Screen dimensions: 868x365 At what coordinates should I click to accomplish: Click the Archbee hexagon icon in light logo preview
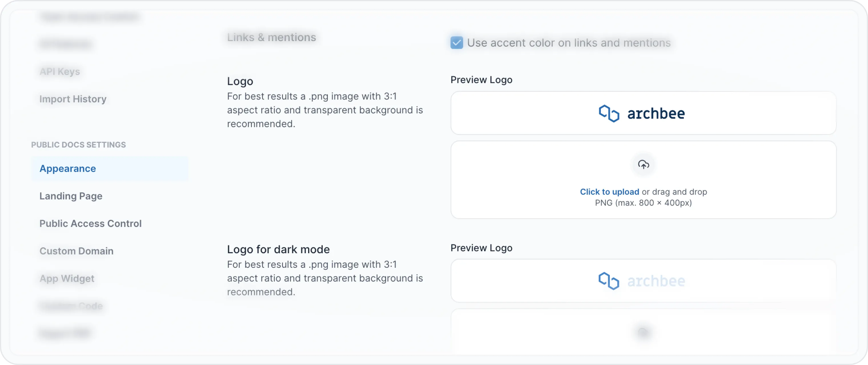pyautogui.click(x=609, y=113)
